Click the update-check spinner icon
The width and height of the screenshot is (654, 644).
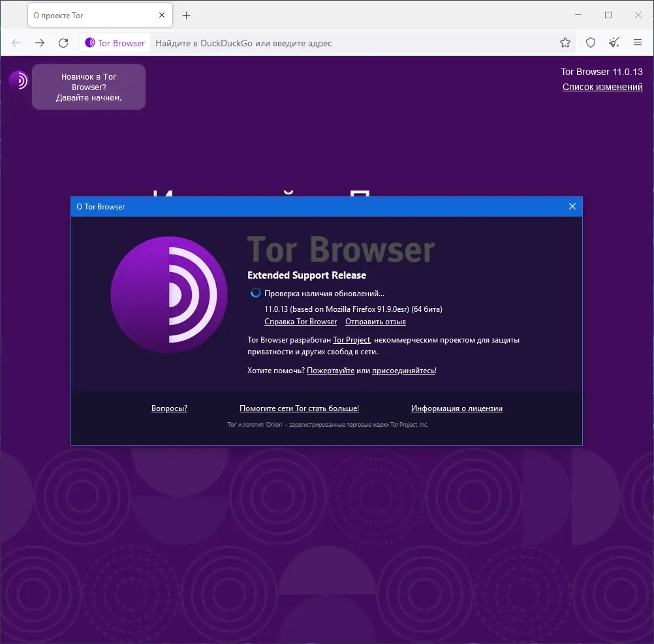[x=255, y=293]
